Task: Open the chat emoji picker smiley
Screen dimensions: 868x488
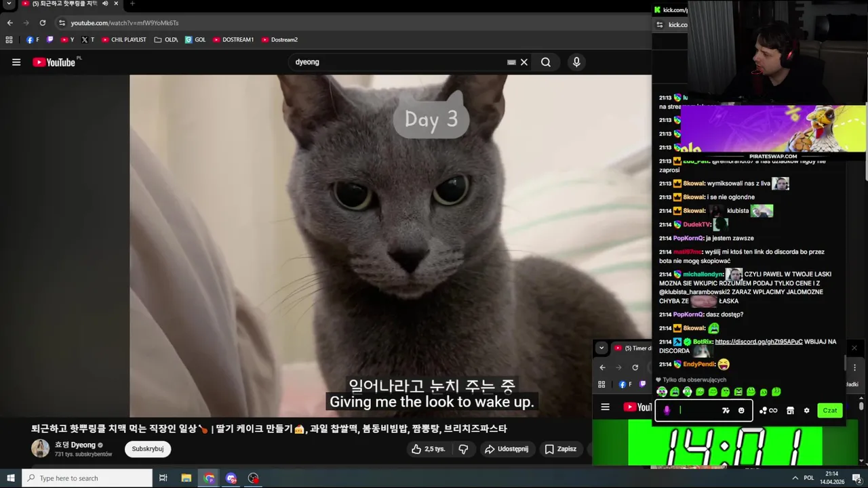Action: point(741,410)
